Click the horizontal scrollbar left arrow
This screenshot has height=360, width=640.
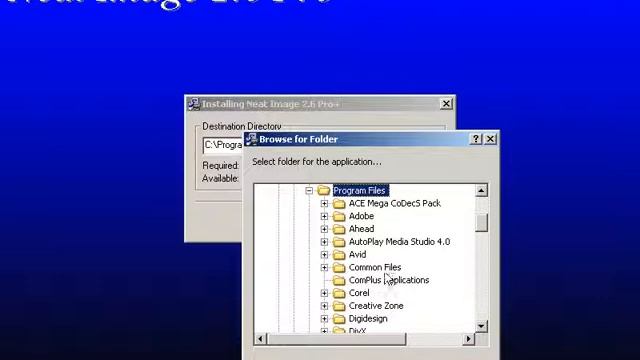pyautogui.click(x=260, y=339)
